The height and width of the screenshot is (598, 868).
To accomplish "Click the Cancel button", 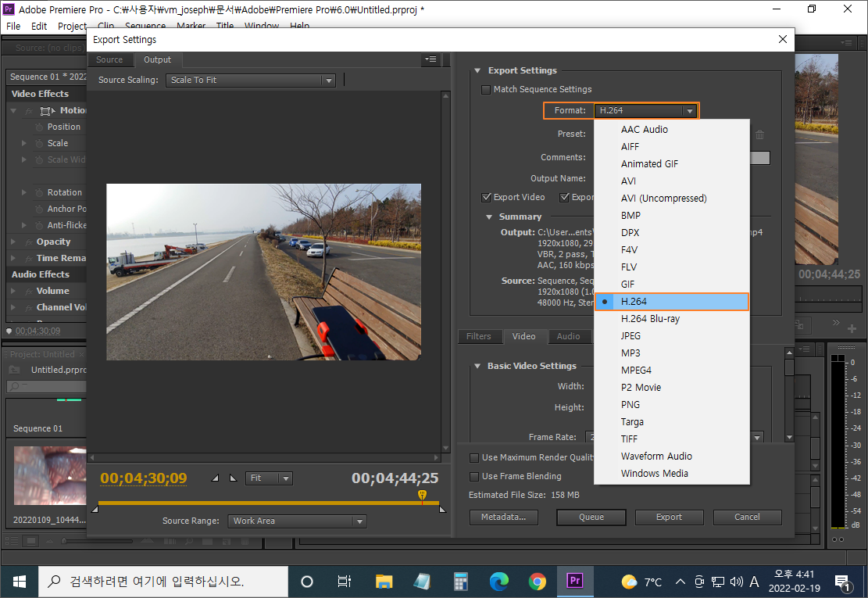I will tap(748, 517).
